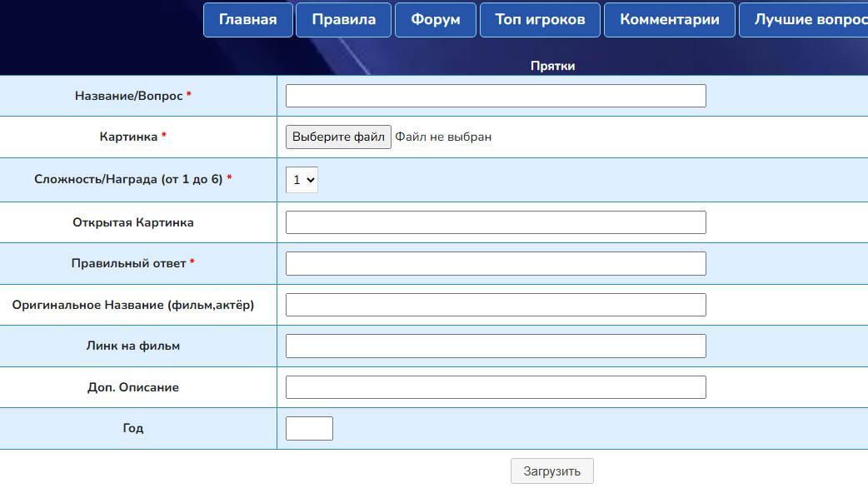The image size is (868, 488).
Task: Click the Прятки heading above the form
Action: 552,66
